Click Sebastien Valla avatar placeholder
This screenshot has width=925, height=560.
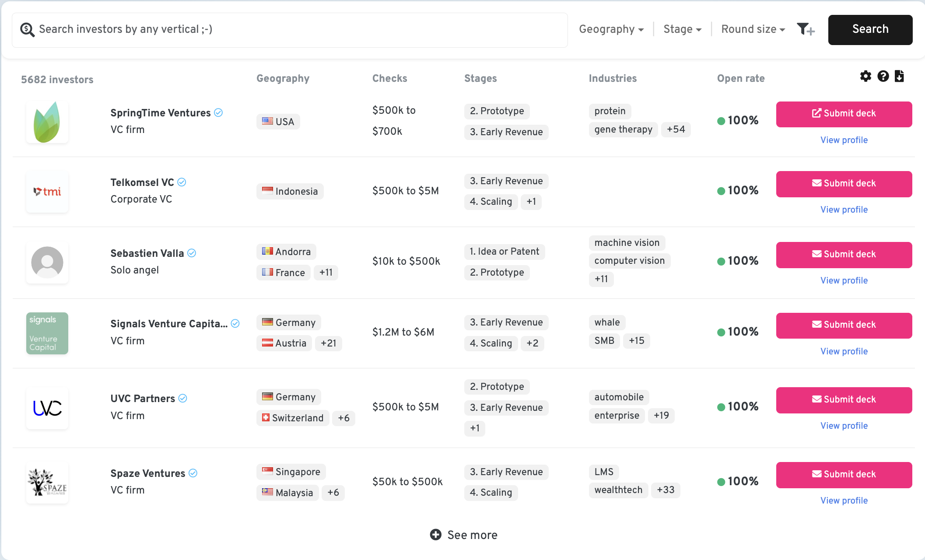pos(47,262)
